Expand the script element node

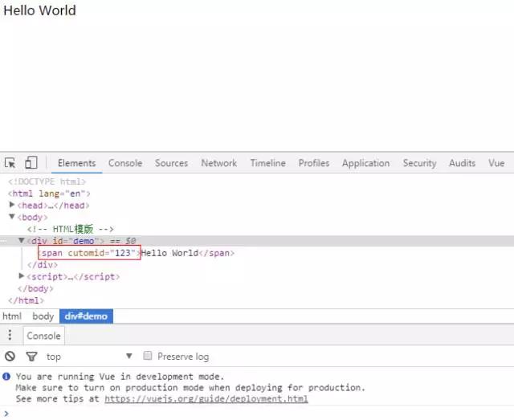click(22, 276)
